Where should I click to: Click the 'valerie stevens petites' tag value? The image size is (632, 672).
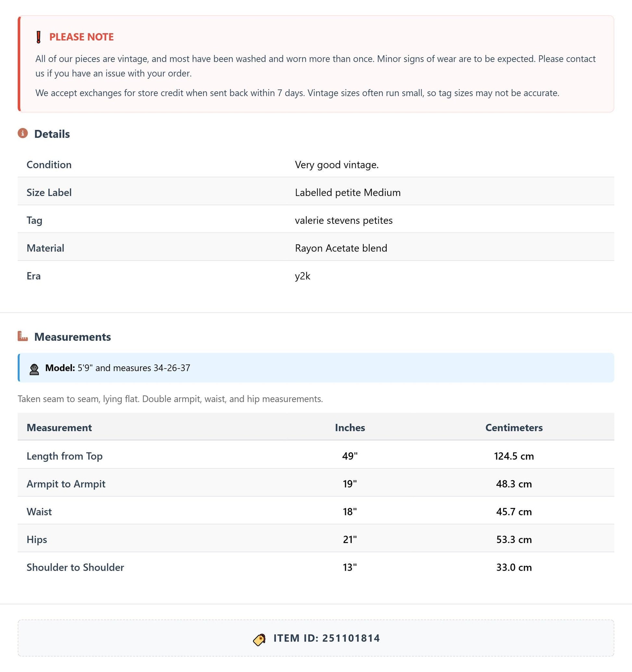coord(344,220)
